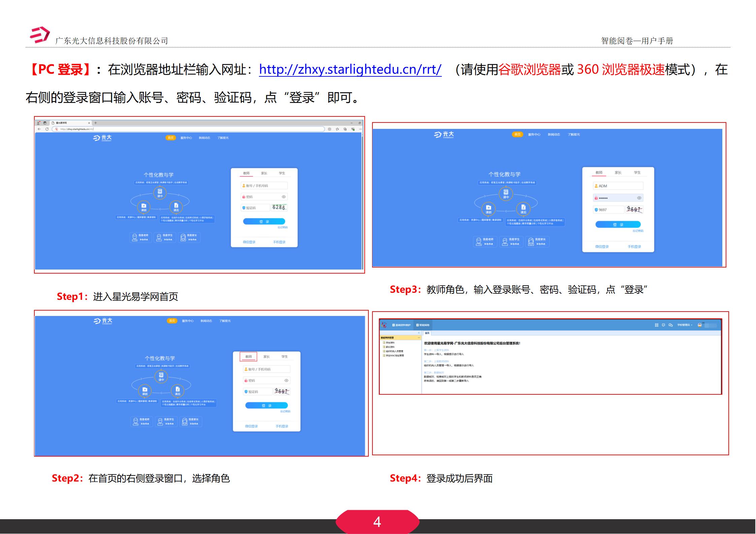Click the apps grid icon in Step4 top bar

click(656, 325)
